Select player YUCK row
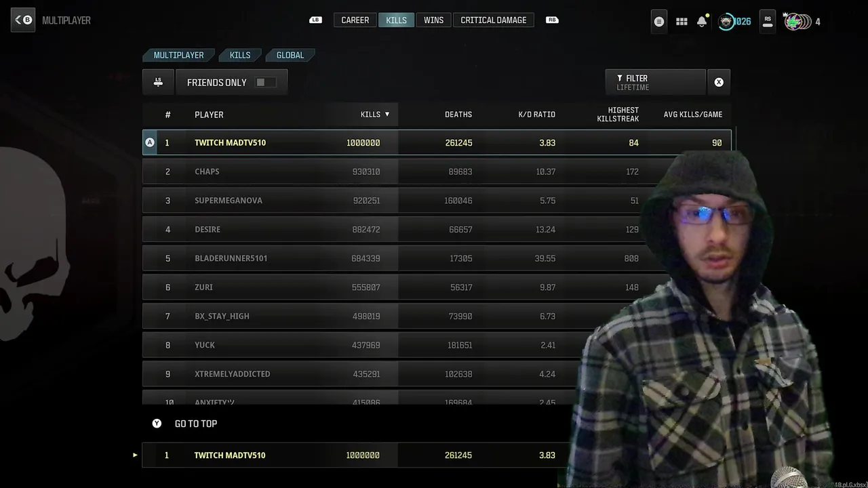This screenshot has height=488, width=868. (437, 345)
